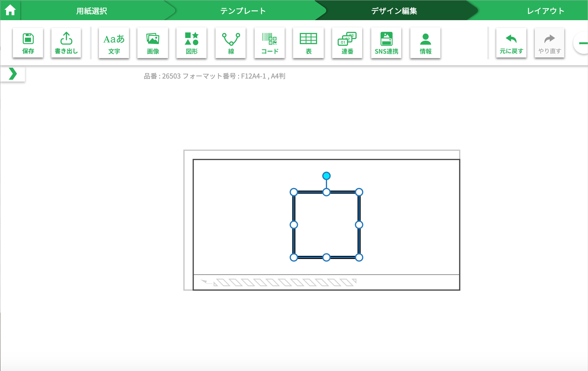This screenshot has width=588, height=371.
Task: Click the left-middle handle of square
Action: click(x=294, y=225)
